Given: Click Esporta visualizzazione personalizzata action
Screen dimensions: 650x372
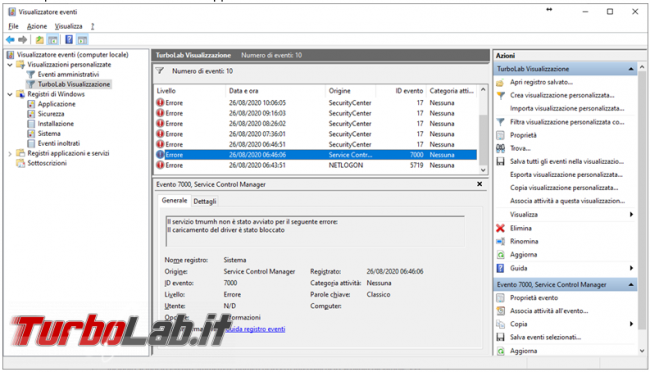Looking at the screenshot, I should 566,175.
